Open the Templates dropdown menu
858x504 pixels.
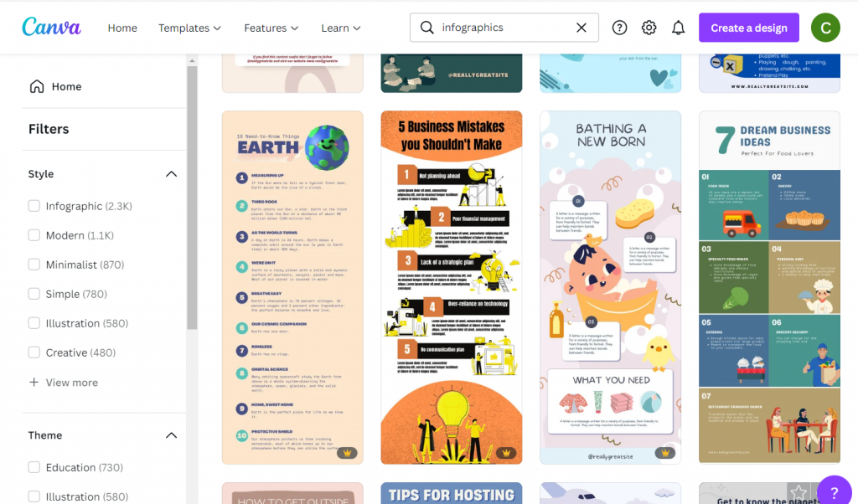point(189,28)
